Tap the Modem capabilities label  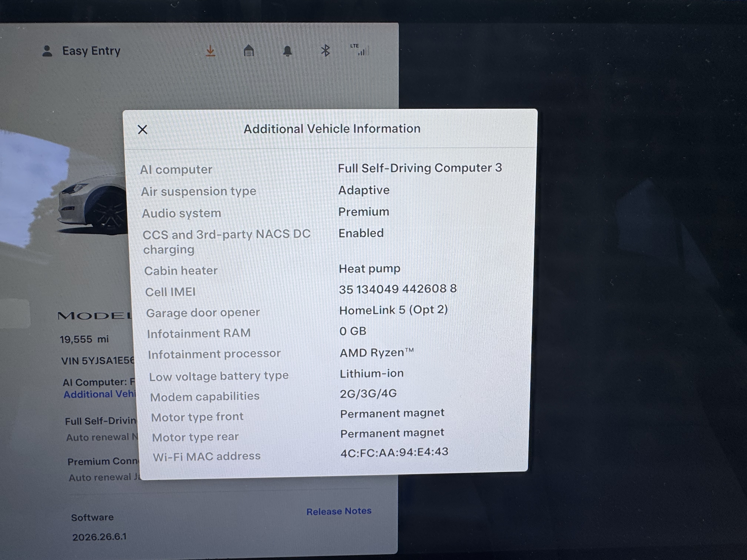[x=205, y=396]
